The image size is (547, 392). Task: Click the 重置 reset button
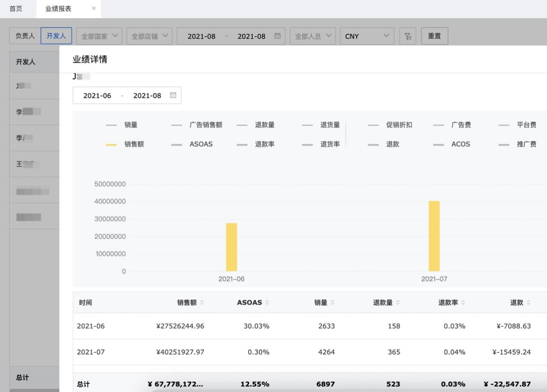click(x=434, y=36)
